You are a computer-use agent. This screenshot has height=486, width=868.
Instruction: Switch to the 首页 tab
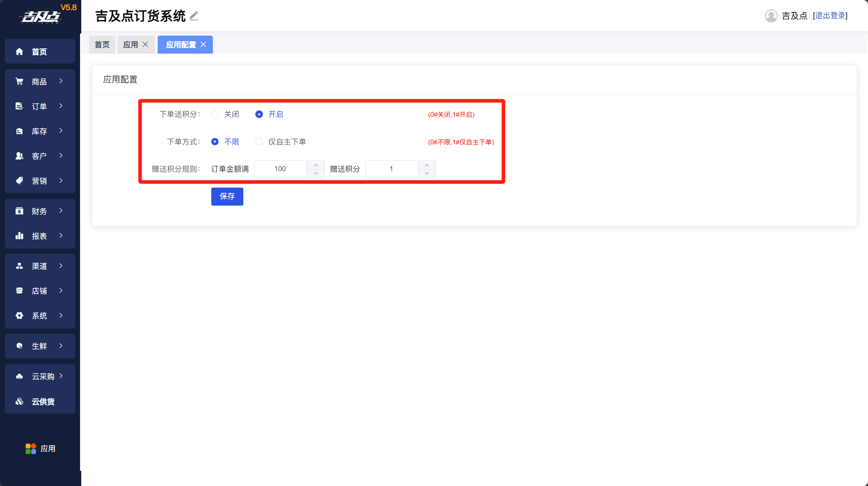point(102,45)
